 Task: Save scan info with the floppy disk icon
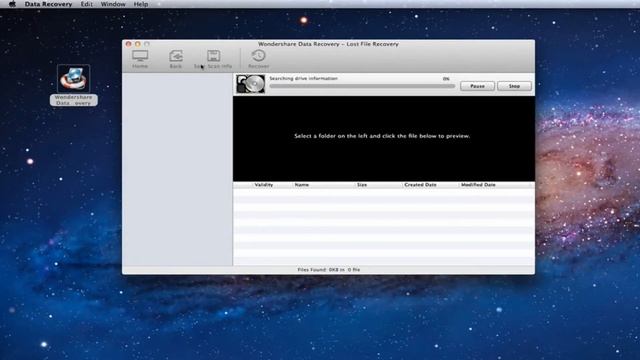pyautogui.click(x=213, y=59)
